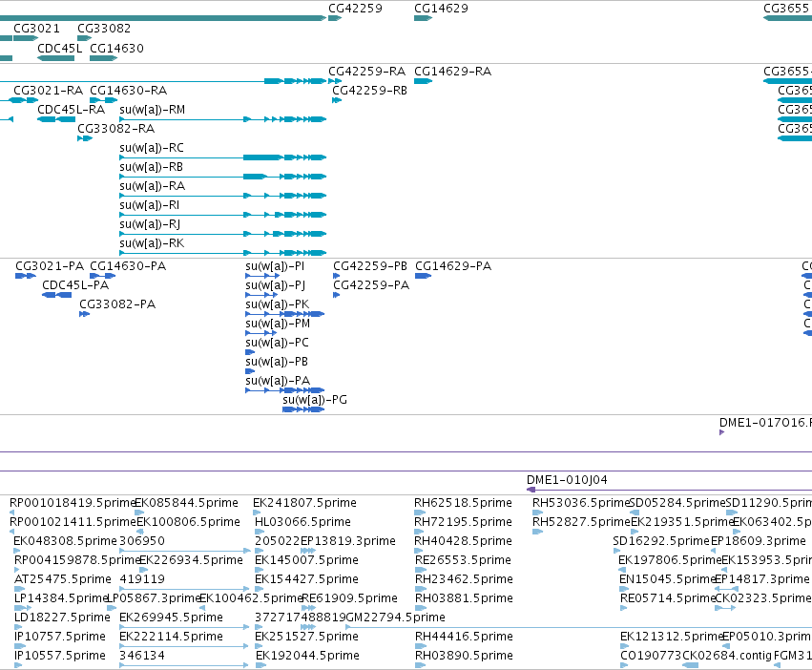Click EST RE26553.5prime
812x670 pixels.
click(463, 560)
